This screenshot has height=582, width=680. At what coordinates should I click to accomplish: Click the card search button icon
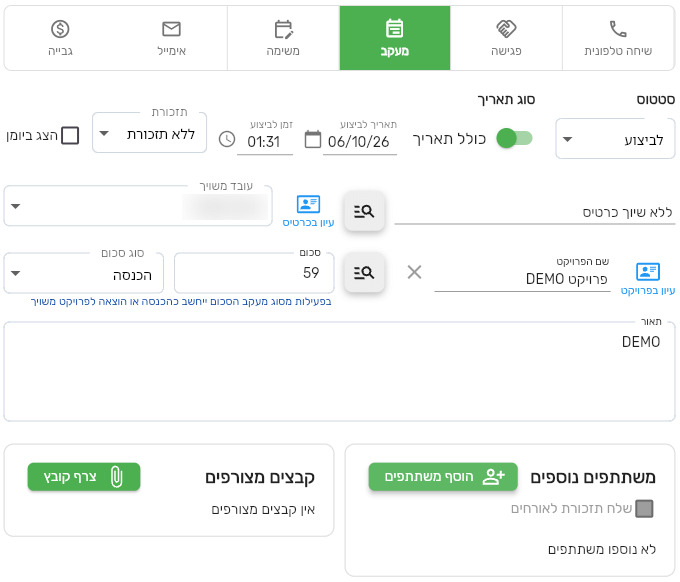tap(364, 211)
